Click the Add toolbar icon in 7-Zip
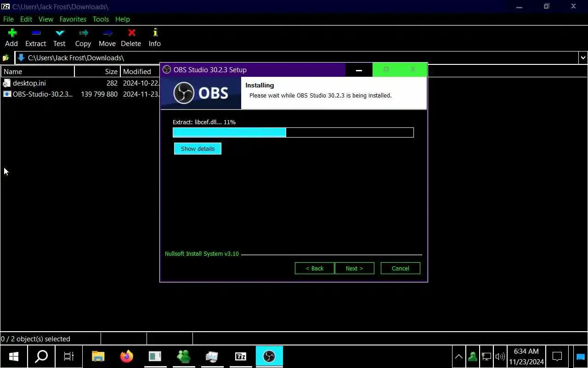 (x=12, y=33)
